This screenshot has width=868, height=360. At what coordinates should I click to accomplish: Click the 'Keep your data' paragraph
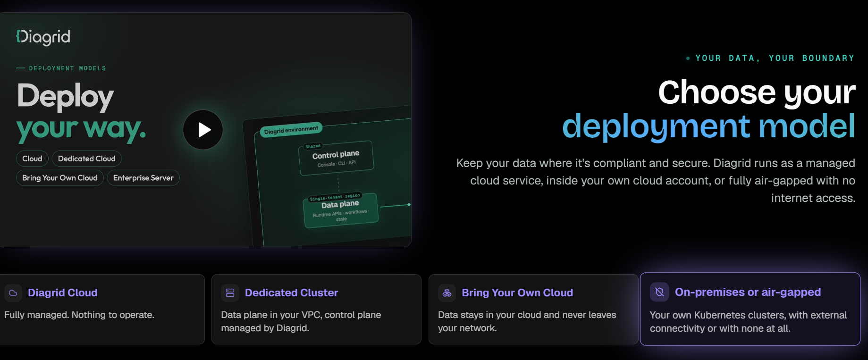coord(656,181)
